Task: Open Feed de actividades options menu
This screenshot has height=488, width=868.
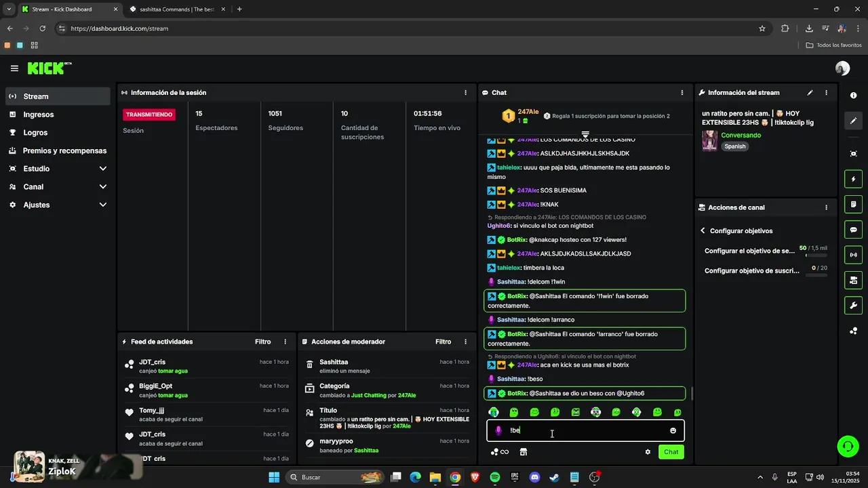Action: pyautogui.click(x=285, y=342)
